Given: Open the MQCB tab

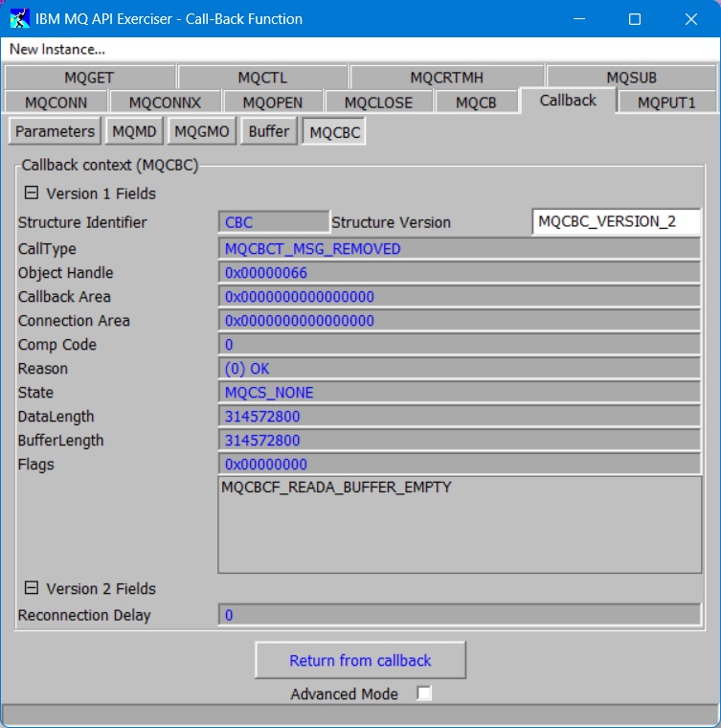Looking at the screenshot, I should tap(476, 102).
